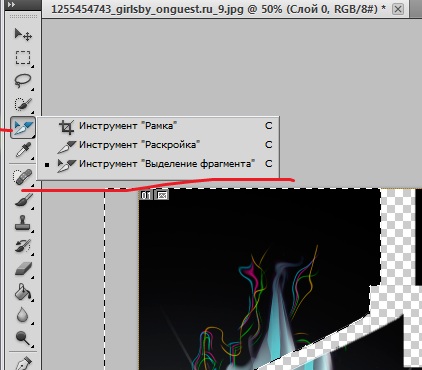422x370 pixels.
Task: Click the slice image-type badge icon
Action: click(162, 195)
